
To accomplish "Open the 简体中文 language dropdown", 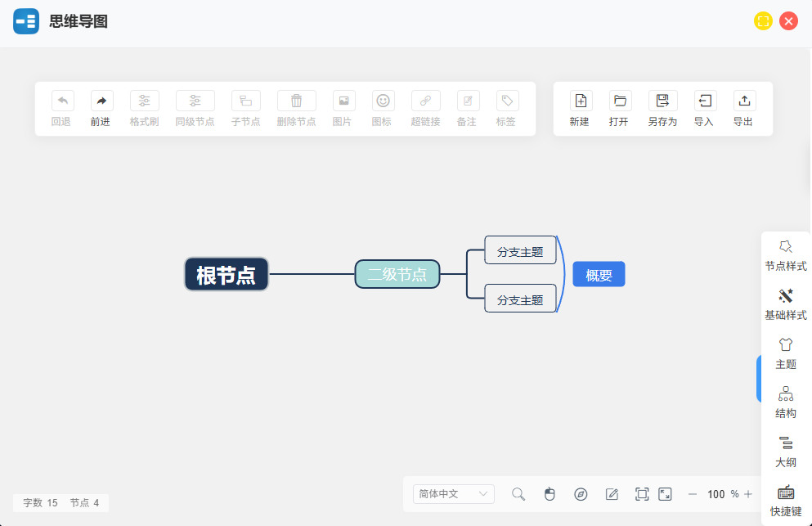I will click(x=454, y=494).
